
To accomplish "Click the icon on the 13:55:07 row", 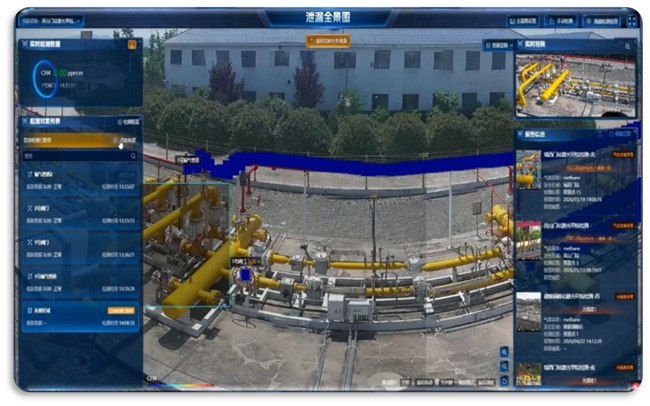I will click(x=30, y=174).
